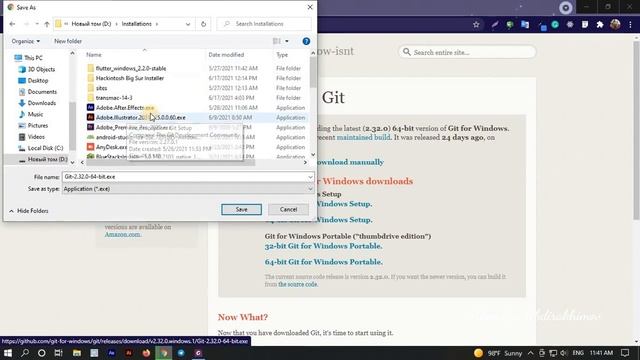Open Chrome profile avatar

coord(615,24)
